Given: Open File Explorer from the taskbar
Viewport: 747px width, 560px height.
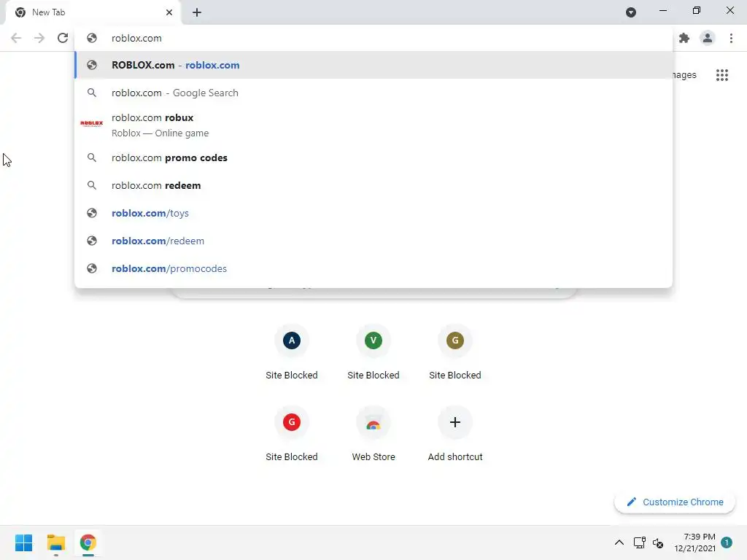Looking at the screenshot, I should (x=55, y=542).
